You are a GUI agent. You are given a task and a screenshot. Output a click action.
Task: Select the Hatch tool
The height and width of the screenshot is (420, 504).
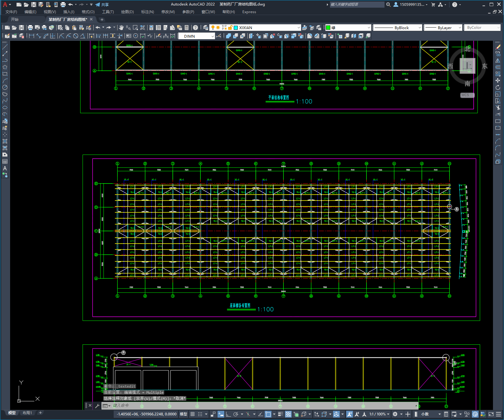click(x=5, y=141)
